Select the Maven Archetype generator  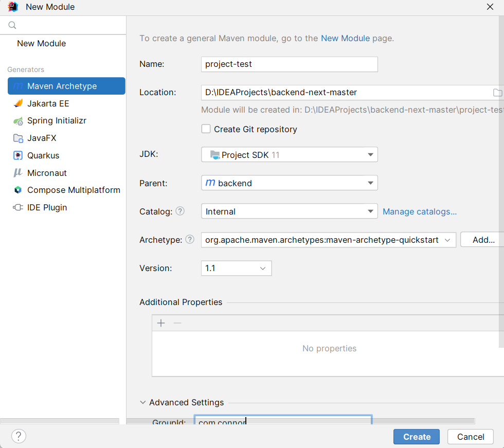(x=62, y=86)
